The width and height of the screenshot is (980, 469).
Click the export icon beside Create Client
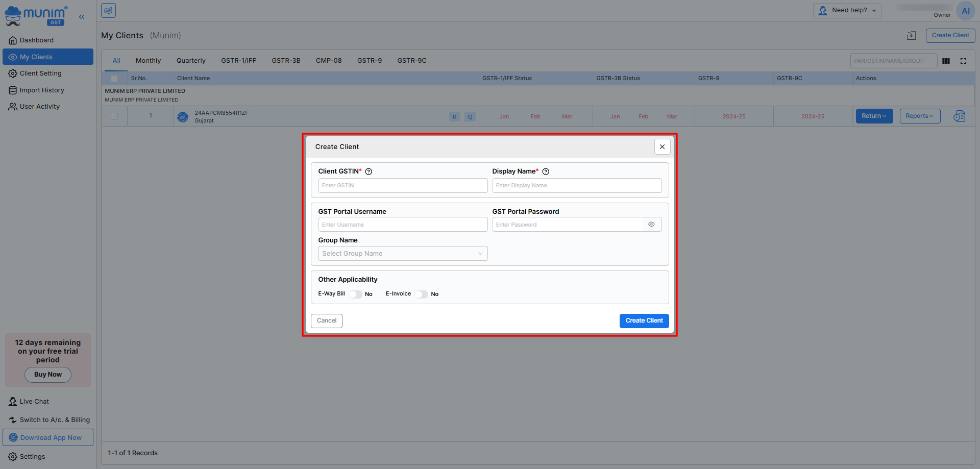[x=911, y=35]
